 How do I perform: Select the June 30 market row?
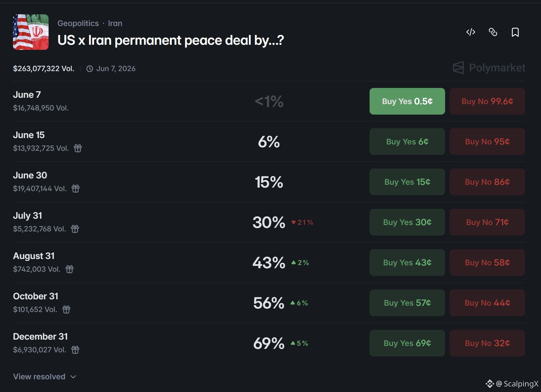(269, 182)
